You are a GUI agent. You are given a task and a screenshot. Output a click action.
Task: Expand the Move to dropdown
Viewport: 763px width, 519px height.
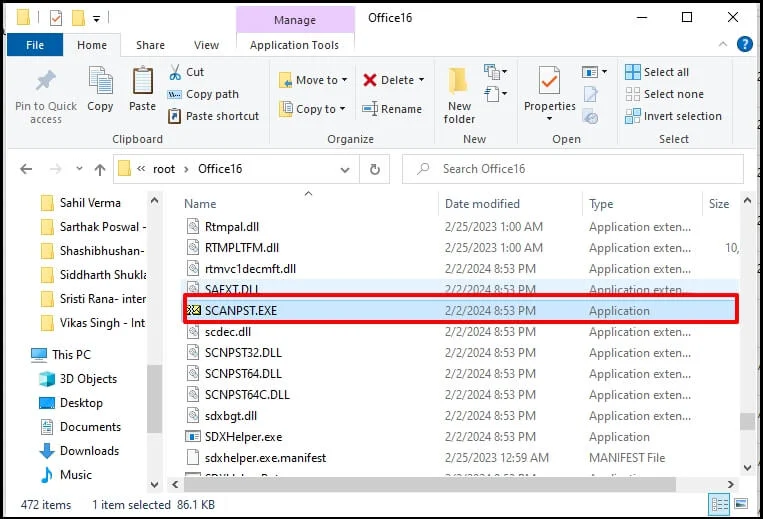(x=344, y=80)
